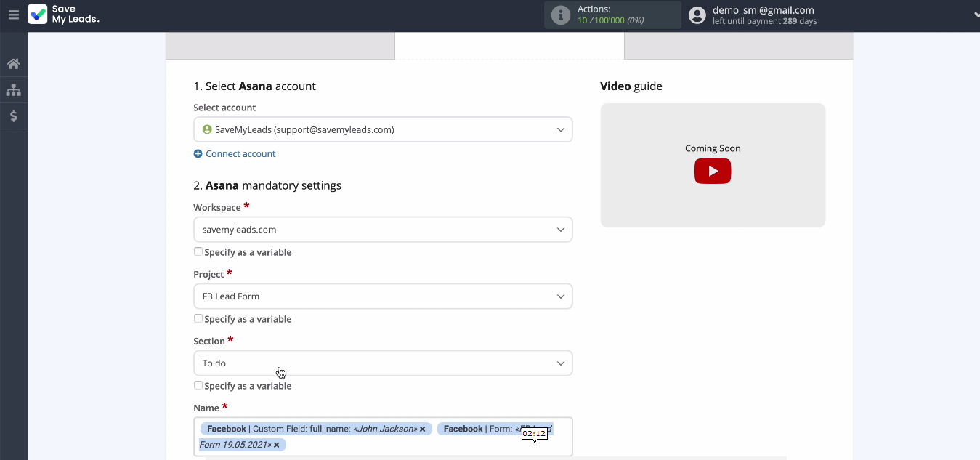Expand the account menu chevron
The width and height of the screenshot is (980, 460).
point(976,15)
